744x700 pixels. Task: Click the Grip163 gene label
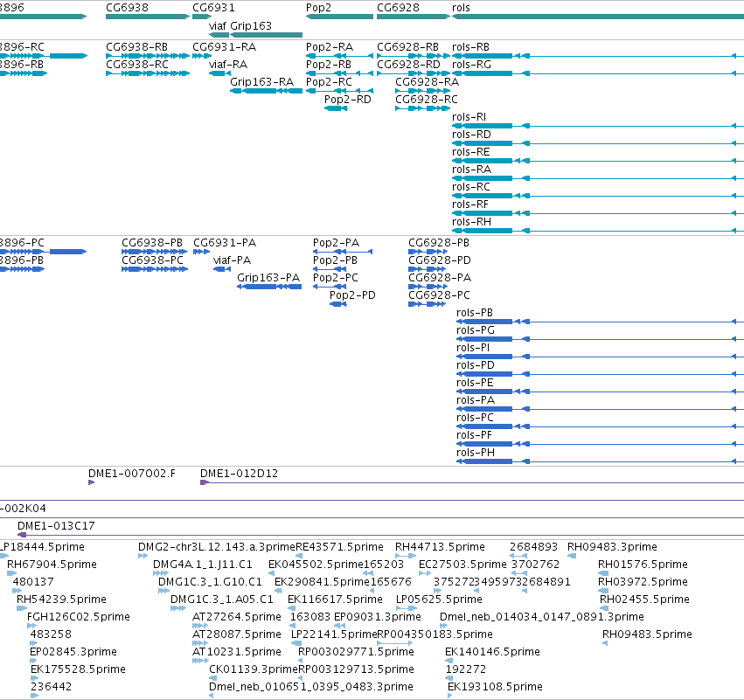(x=251, y=25)
